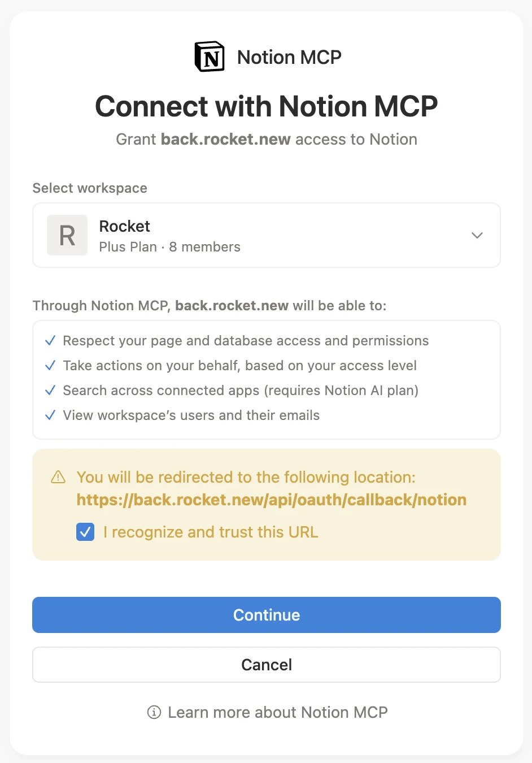This screenshot has width=532, height=763.
Task: Click the Continue button
Action: pos(266,615)
